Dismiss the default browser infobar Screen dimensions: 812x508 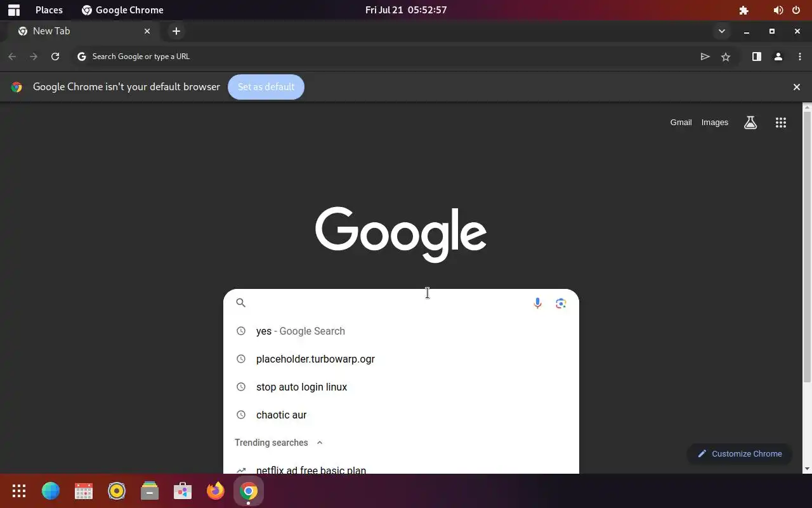(x=797, y=87)
